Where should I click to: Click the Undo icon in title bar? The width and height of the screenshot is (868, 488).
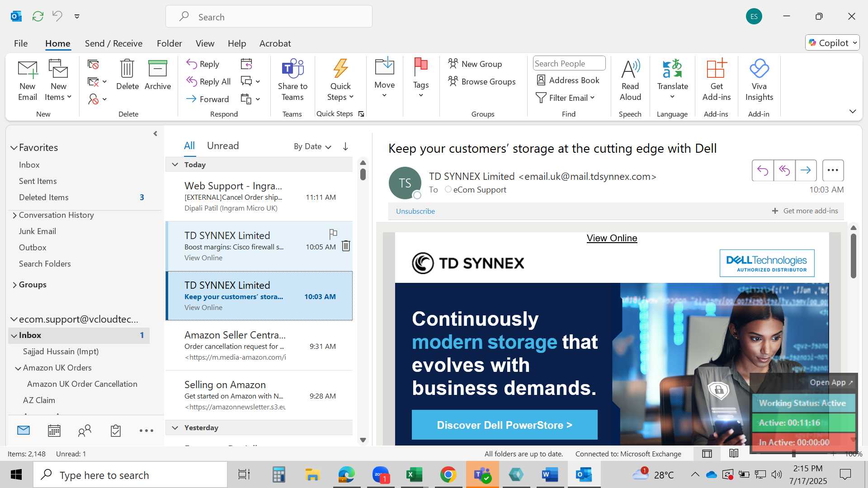point(57,16)
